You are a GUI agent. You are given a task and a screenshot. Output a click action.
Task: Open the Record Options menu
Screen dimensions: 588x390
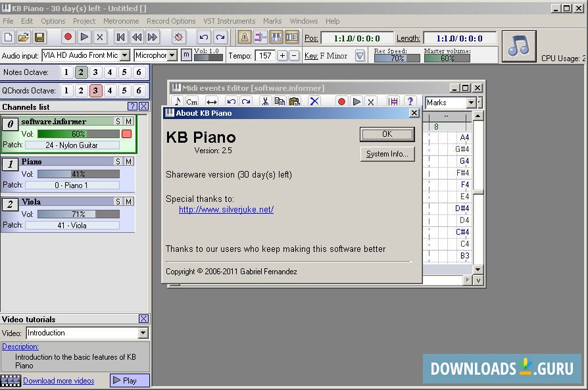171,21
